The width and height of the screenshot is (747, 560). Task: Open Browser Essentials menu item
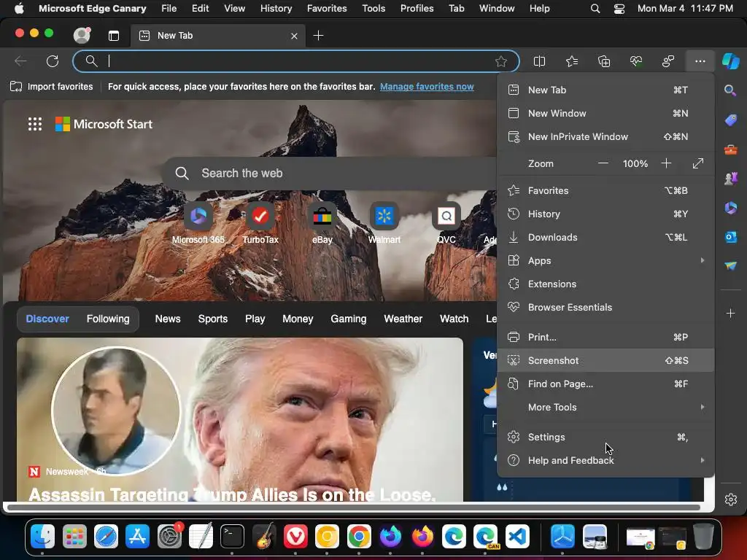coord(606,307)
